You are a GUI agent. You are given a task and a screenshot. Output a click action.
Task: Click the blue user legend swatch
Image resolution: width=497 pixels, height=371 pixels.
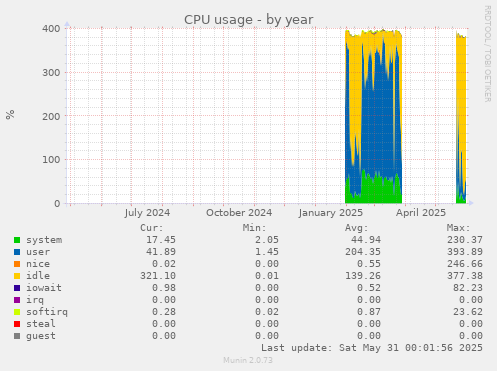[17, 252]
